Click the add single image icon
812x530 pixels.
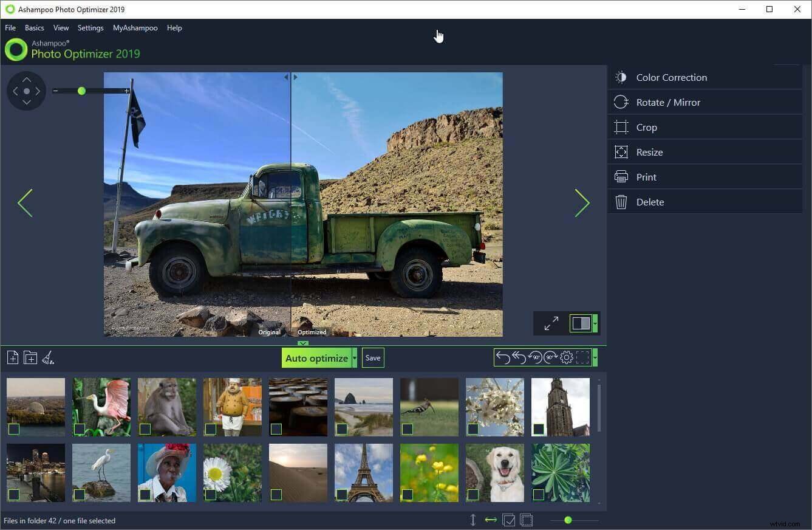pos(12,357)
